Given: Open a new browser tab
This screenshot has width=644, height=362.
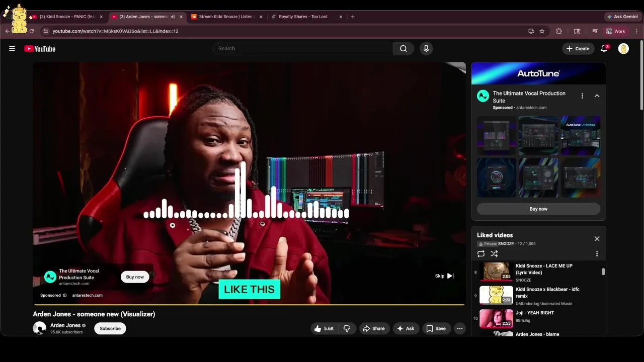Looking at the screenshot, I should [x=353, y=17].
